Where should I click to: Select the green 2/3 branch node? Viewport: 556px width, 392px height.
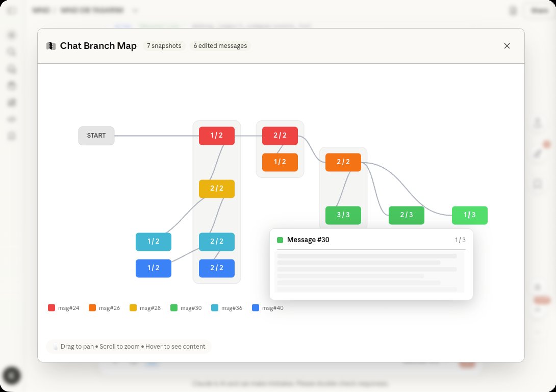tap(407, 215)
